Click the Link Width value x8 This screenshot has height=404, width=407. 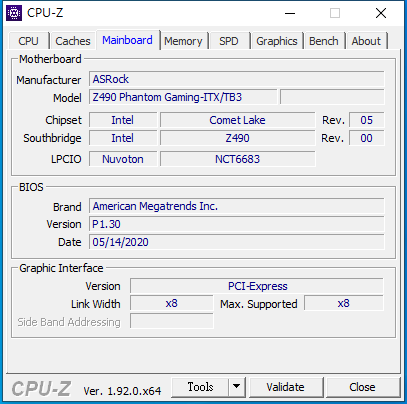pos(172,303)
